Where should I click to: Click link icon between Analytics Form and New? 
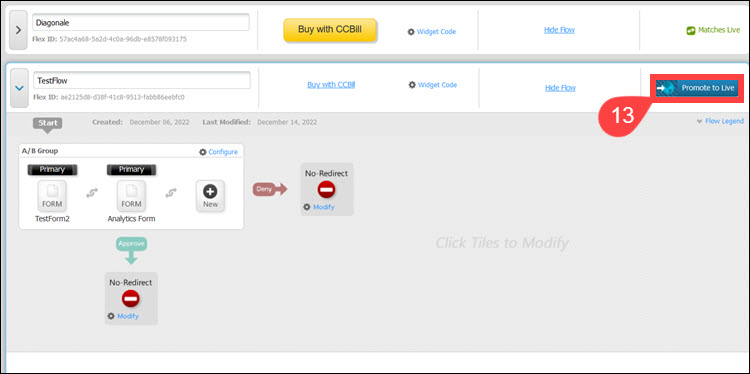[171, 192]
